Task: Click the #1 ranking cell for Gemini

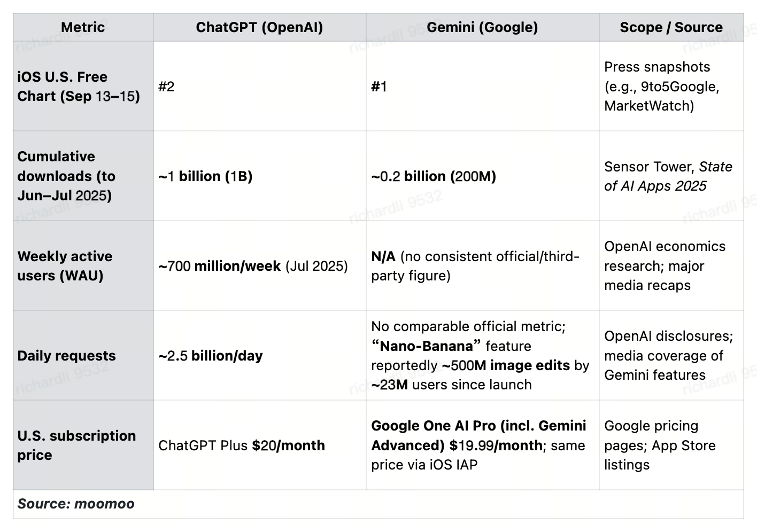Action: [379, 87]
